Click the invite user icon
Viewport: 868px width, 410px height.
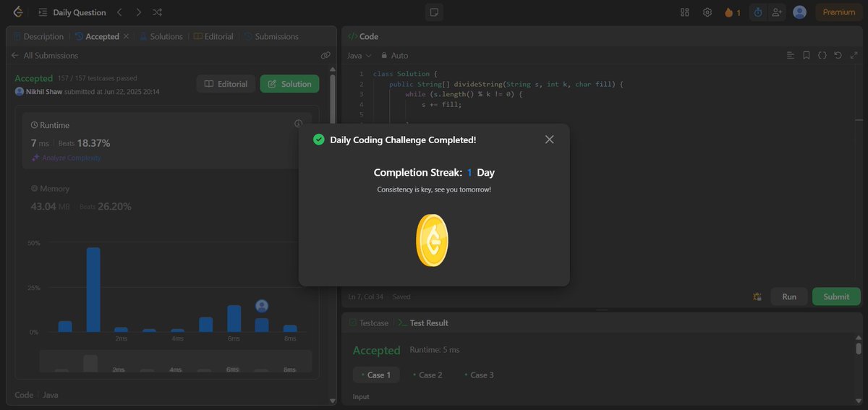click(777, 12)
